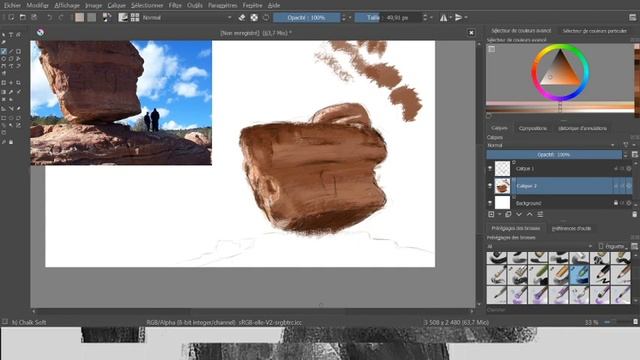
Task: Select the Zoom tool in toolbox
Action: [x=4, y=142]
